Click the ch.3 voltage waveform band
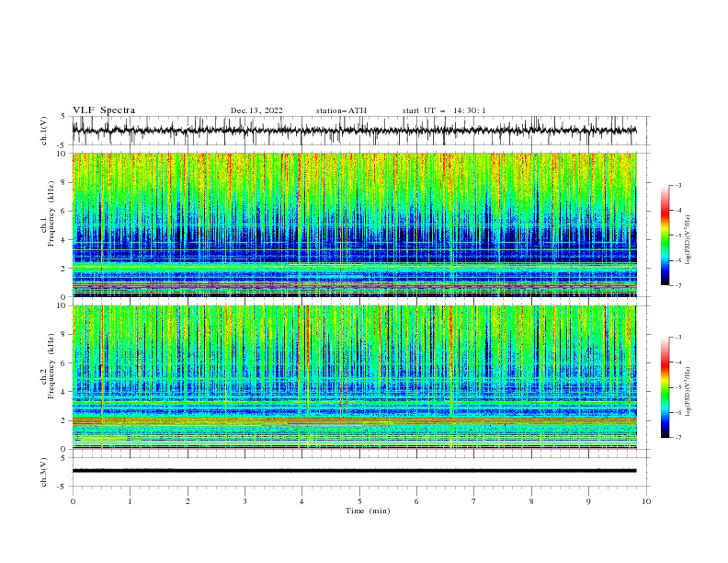 pos(354,471)
